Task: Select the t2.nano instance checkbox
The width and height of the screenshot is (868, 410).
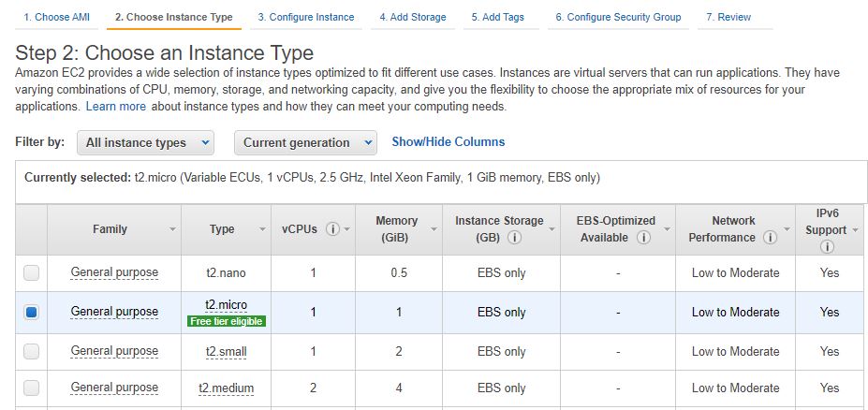Action: tap(32, 273)
